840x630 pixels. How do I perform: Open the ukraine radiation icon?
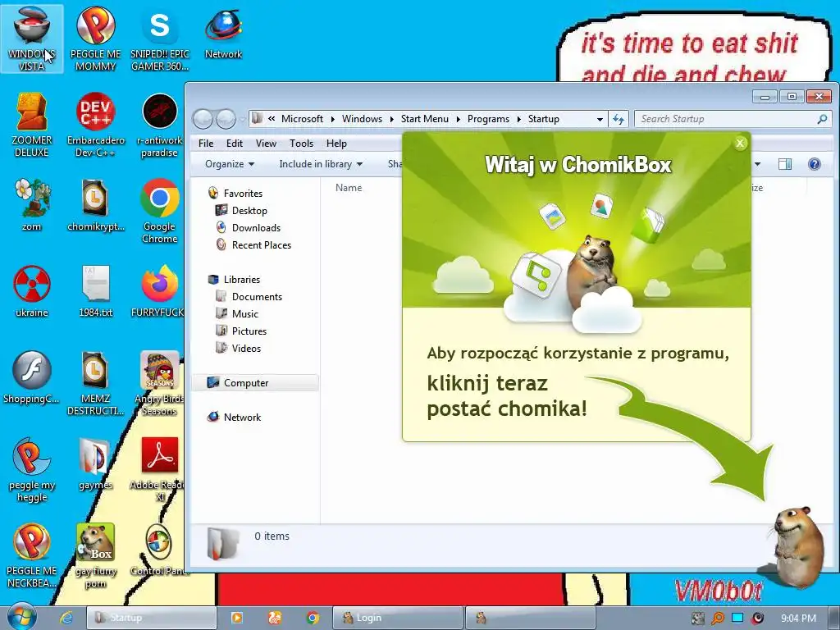[32, 291]
